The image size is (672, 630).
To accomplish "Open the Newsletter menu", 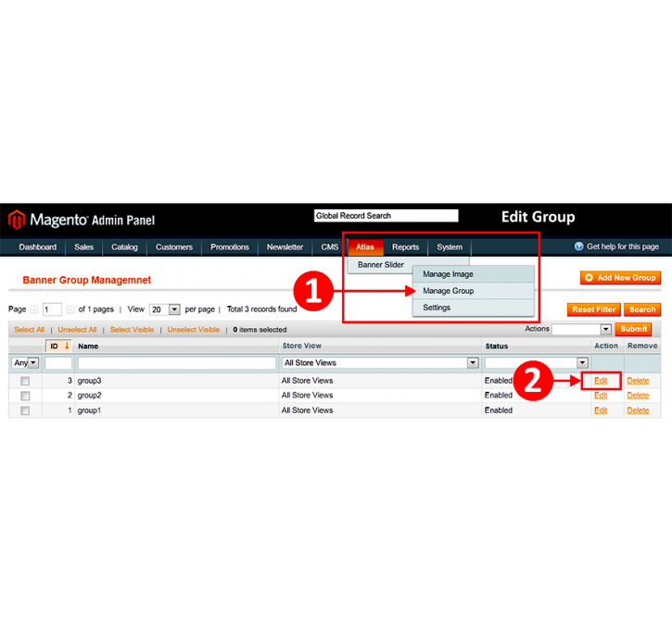I will pos(285,247).
